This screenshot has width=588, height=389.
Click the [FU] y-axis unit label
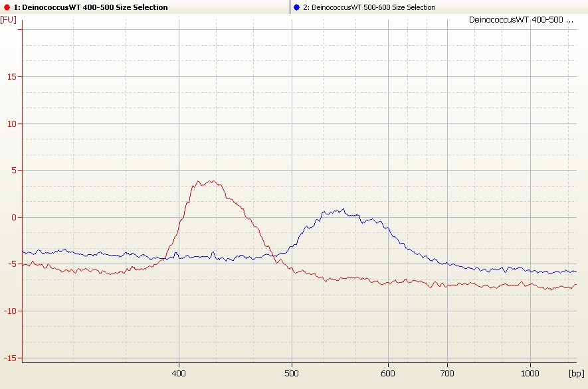pos(9,20)
